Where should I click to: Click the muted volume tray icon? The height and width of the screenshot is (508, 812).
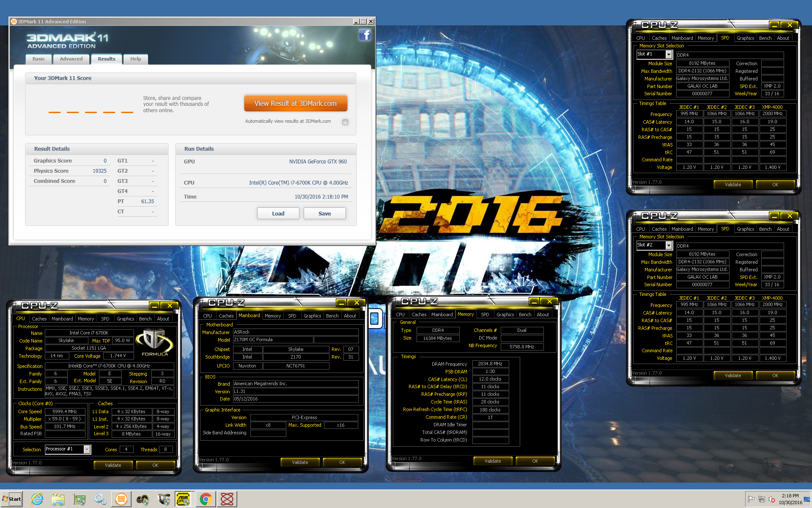[x=771, y=499]
